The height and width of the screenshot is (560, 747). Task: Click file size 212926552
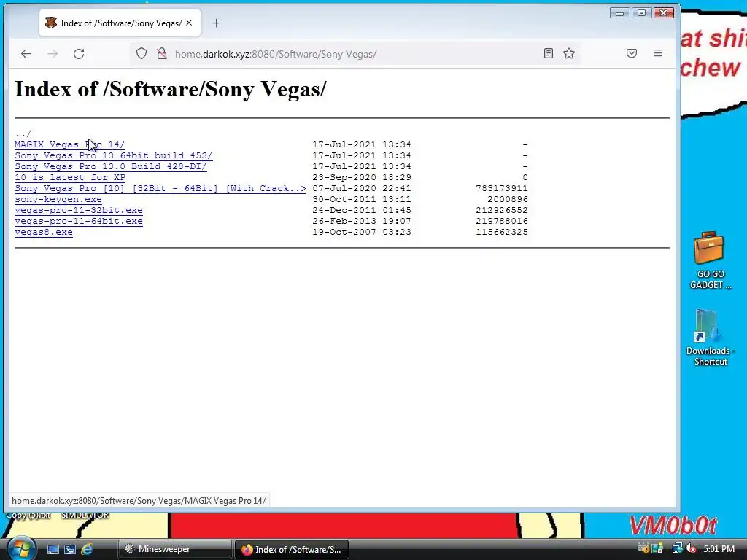click(502, 210)
